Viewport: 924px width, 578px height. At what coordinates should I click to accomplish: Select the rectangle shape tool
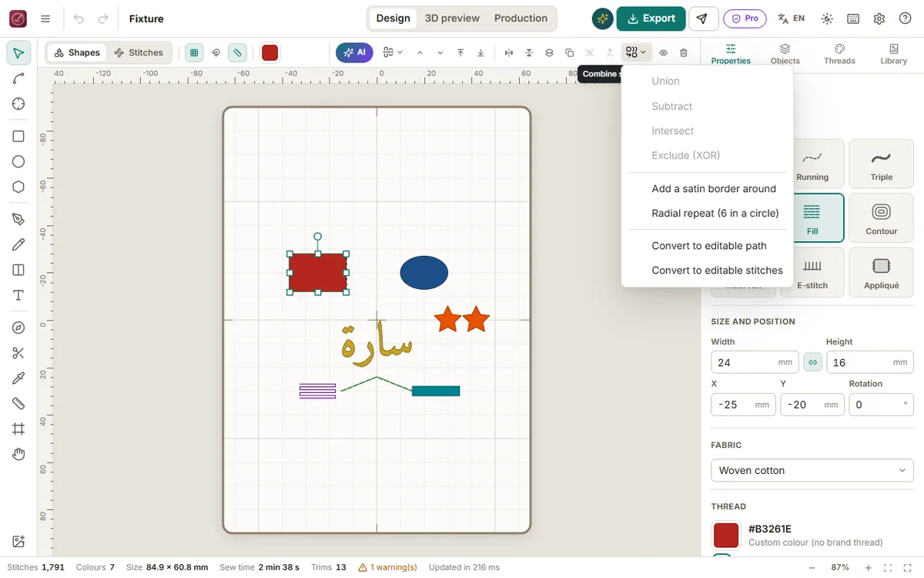(18, 136)
